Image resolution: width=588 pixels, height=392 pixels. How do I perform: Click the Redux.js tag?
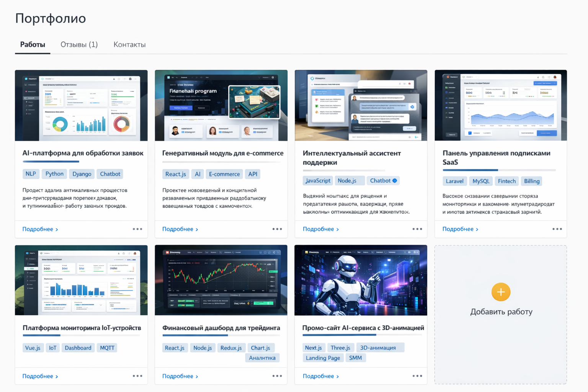pyautogui.click(x=231, y=348)
